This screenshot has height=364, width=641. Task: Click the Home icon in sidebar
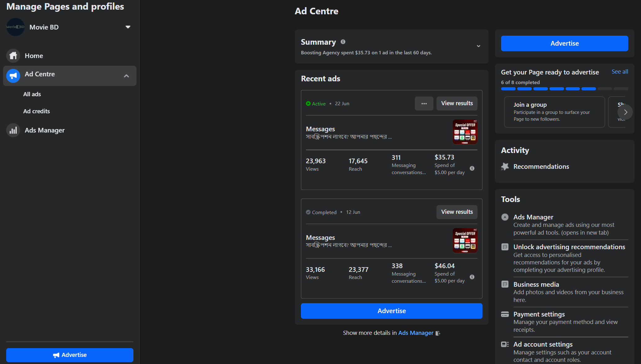[13, 56]
